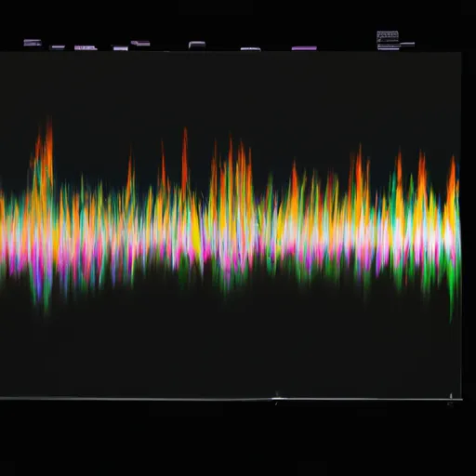The image size is (476, 476).
Task: Click the bright handle on the bottom timeline
Action: [x=277, y=398]
